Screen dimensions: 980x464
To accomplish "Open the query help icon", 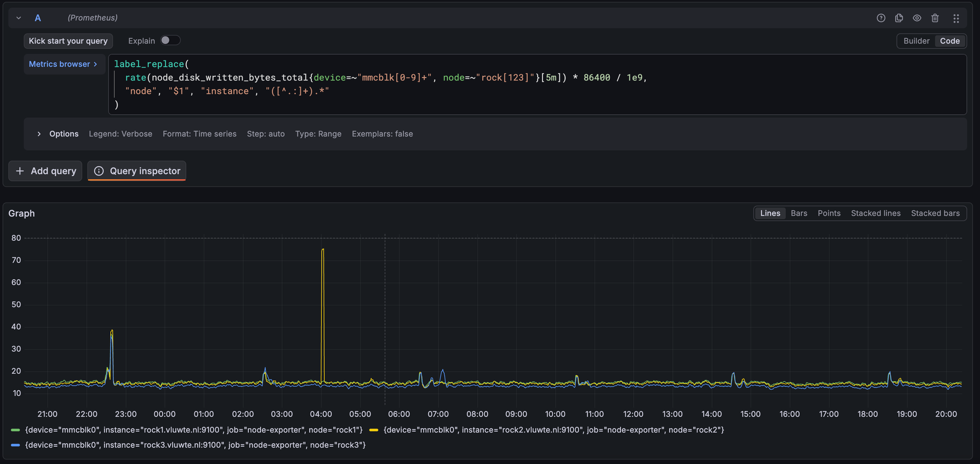I will (881, 18).
